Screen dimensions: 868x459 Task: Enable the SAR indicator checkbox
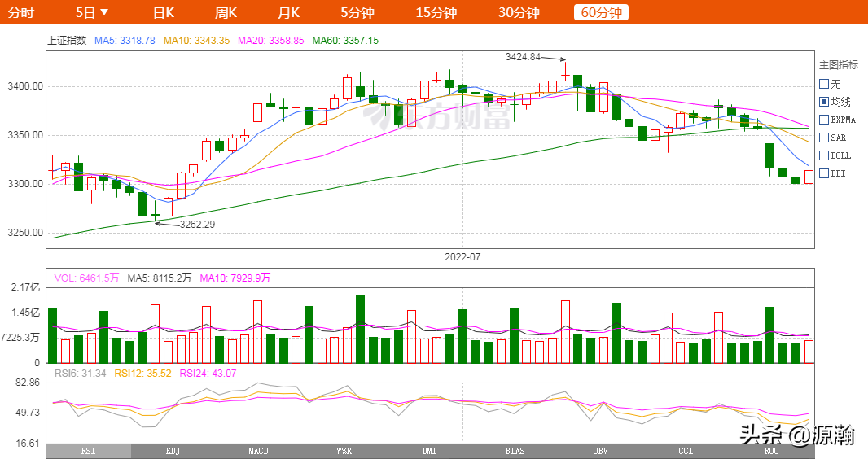(x=824, y=138)
